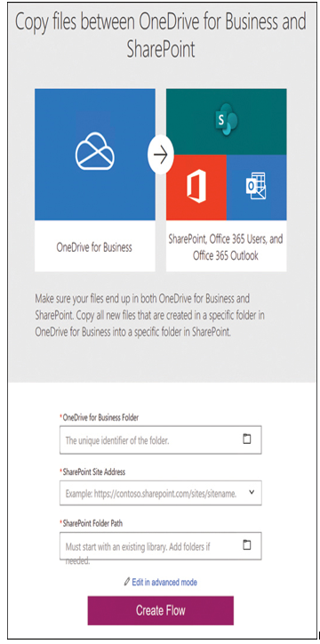
Task: Open folder picker for OneDrive for Business Folder
Action: tap(246, 439)
